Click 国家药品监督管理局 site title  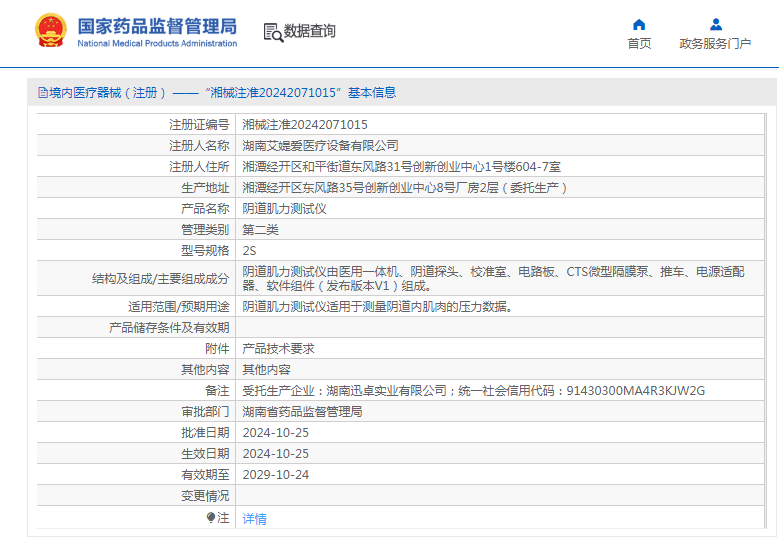157,26
